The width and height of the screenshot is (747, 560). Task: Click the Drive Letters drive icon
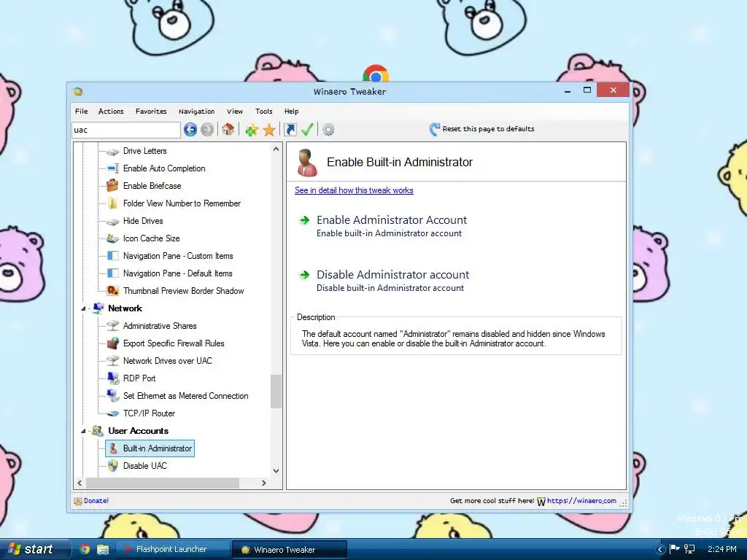(x=113, y=152)
